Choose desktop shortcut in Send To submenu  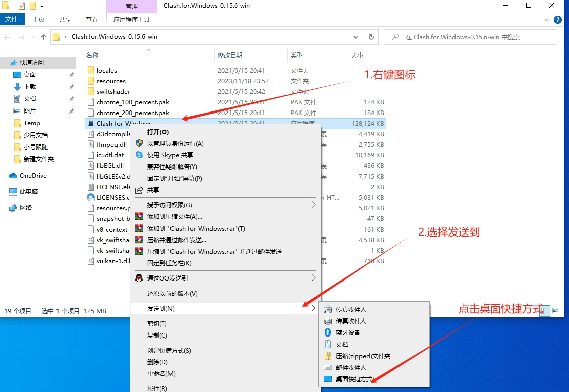pyautogui.click(x=354, y=379)
